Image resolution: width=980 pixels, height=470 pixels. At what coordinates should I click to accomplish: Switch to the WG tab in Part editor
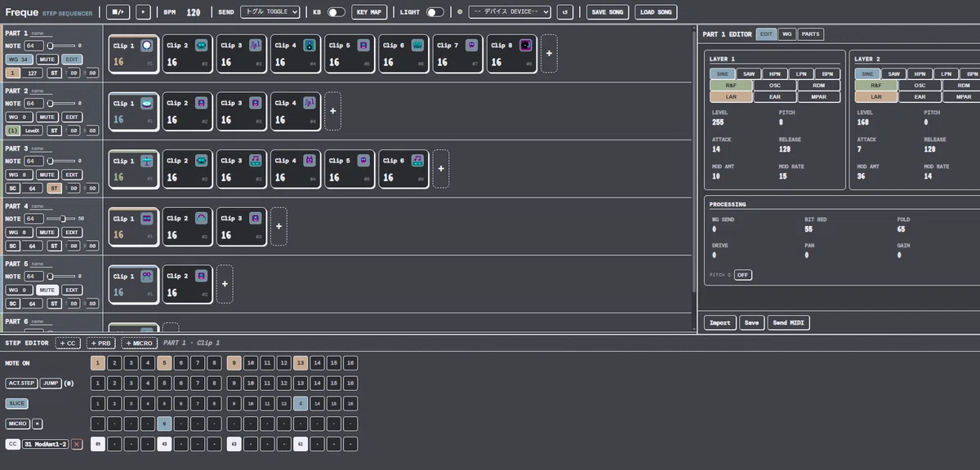coord(786,34)
